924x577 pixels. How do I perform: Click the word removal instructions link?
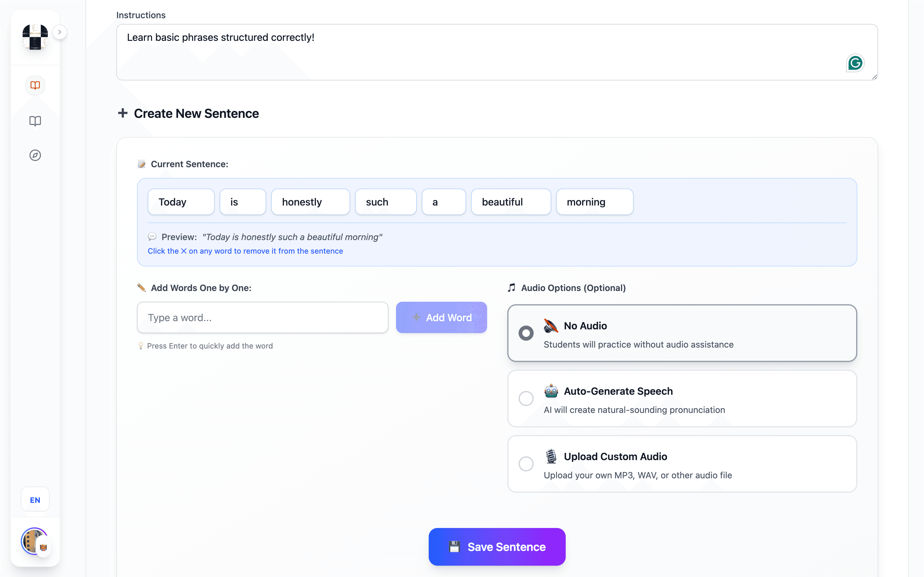coord(245,251)
